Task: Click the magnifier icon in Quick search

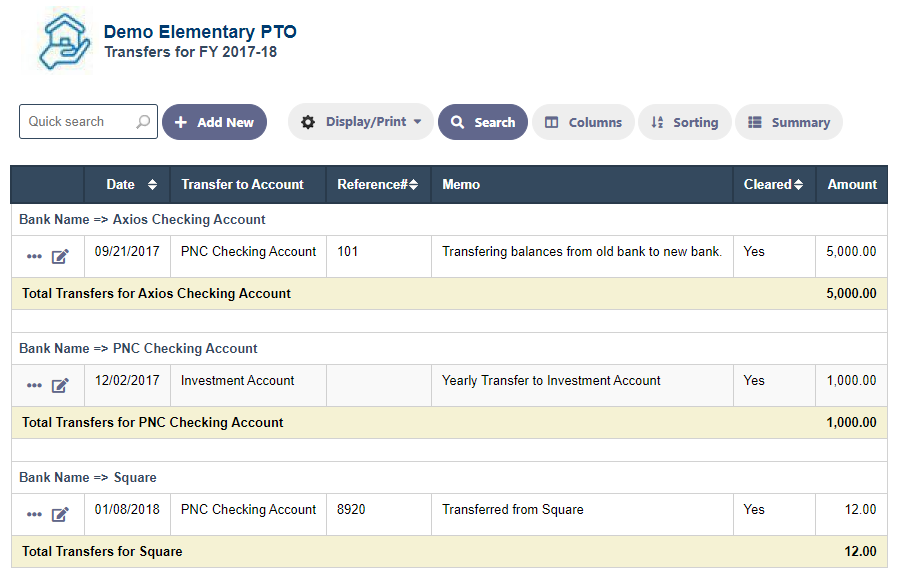Action: point(143,122)
